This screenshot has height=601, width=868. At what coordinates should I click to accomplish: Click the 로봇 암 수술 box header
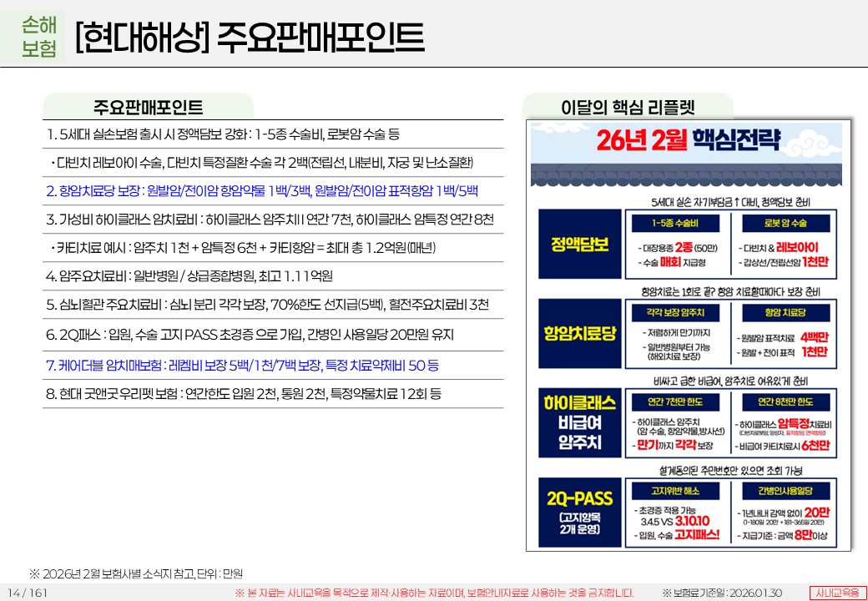pyautogui.click(x=785, y=223)
